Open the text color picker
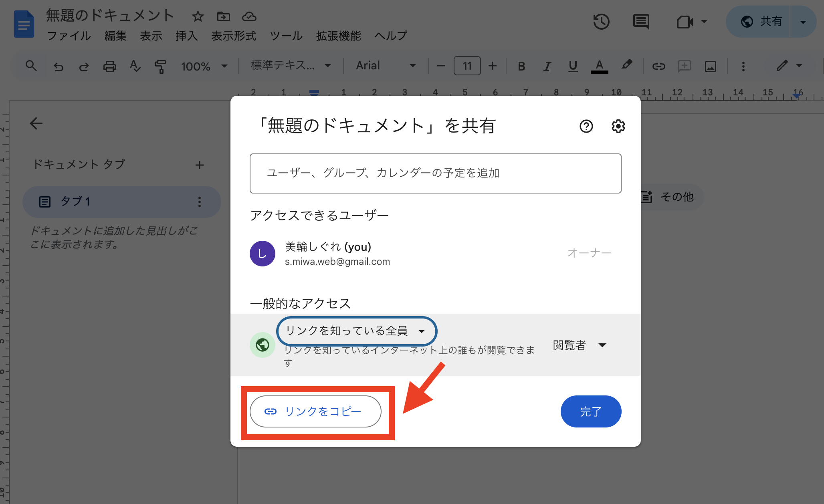 599,66
